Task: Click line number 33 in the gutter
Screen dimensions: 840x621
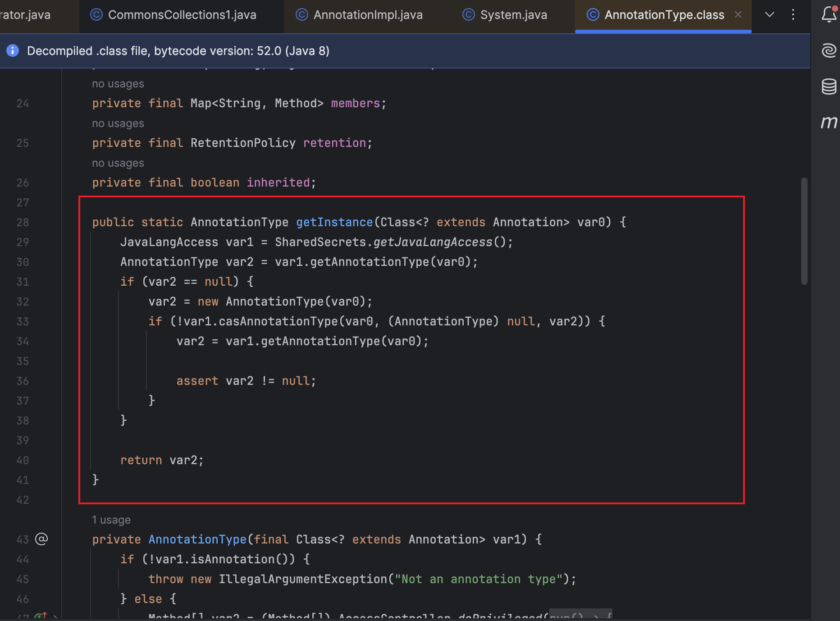Action: (x=23, y=322)
